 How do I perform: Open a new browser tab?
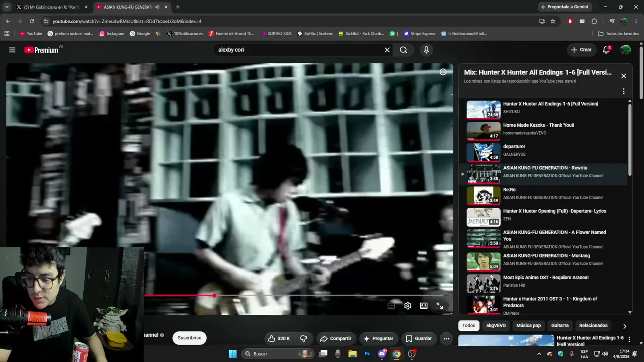click(178, 7)
